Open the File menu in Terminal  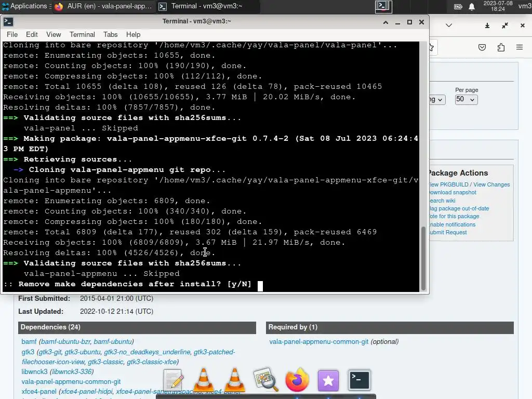pos(12,35)
